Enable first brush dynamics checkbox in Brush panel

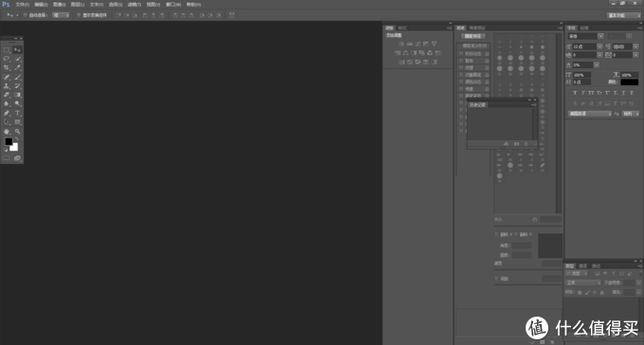461,53
